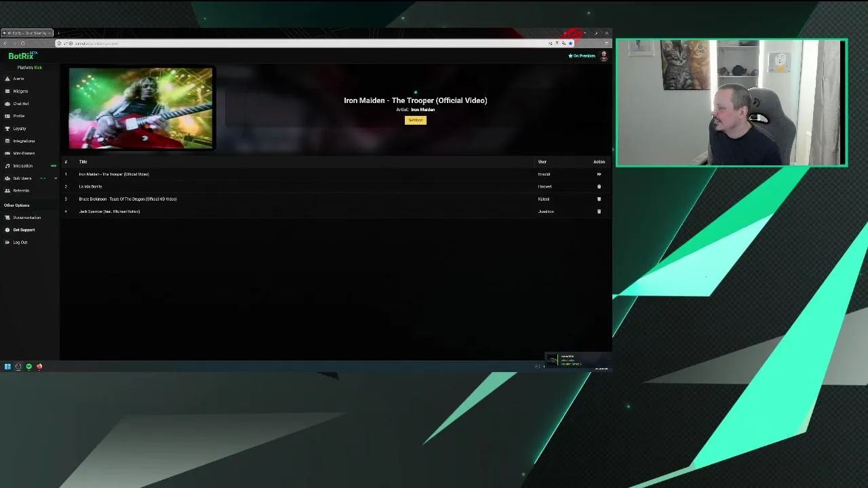Image resolution: width=868 pixels, height=488 pixels.
Task: Click the Iron Maiden artist name
Action: [422, 110]
